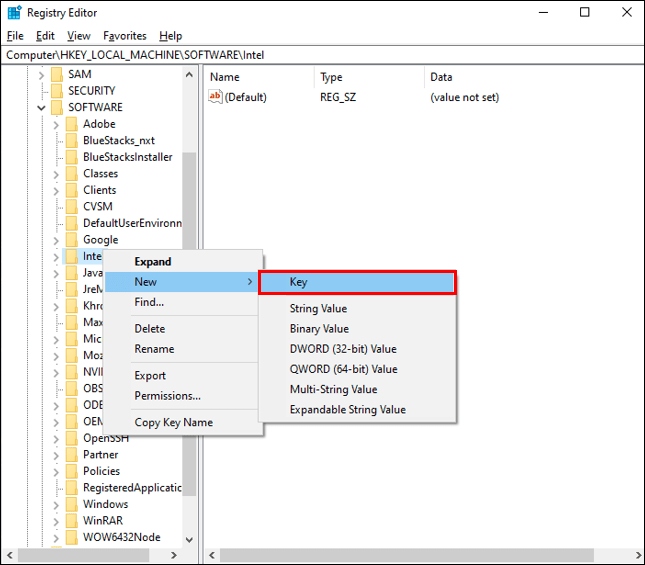The width and height of the screenshot is (645, 565).
Task: Click Rename in the context menu
Action: [x=183, y=349]
